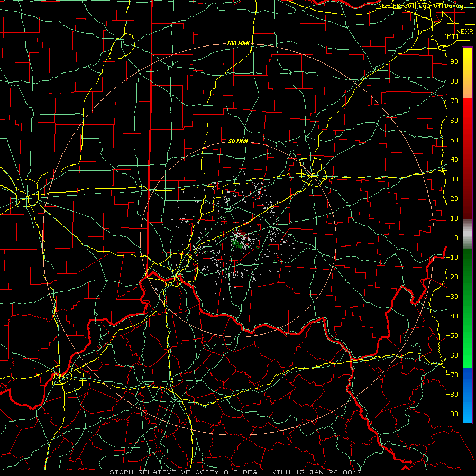The image size is (476, 476).
Task: Click the 90 value on the velocity scale
Action: 454,62
